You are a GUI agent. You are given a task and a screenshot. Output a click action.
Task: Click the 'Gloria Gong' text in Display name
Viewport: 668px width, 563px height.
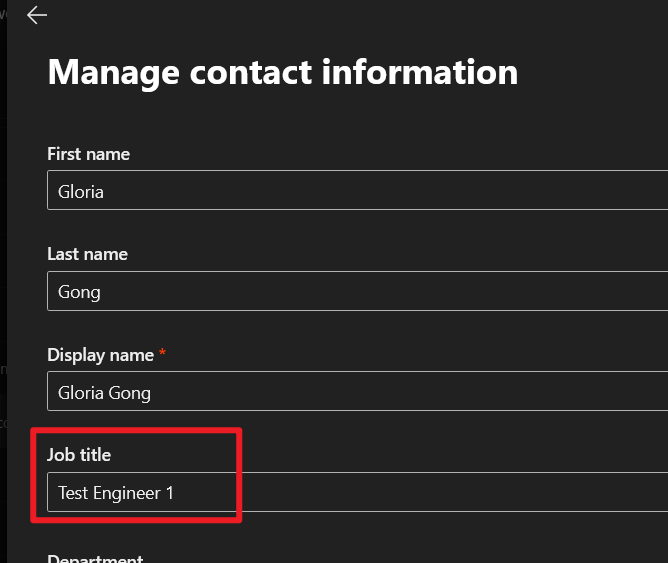point(104,393)
